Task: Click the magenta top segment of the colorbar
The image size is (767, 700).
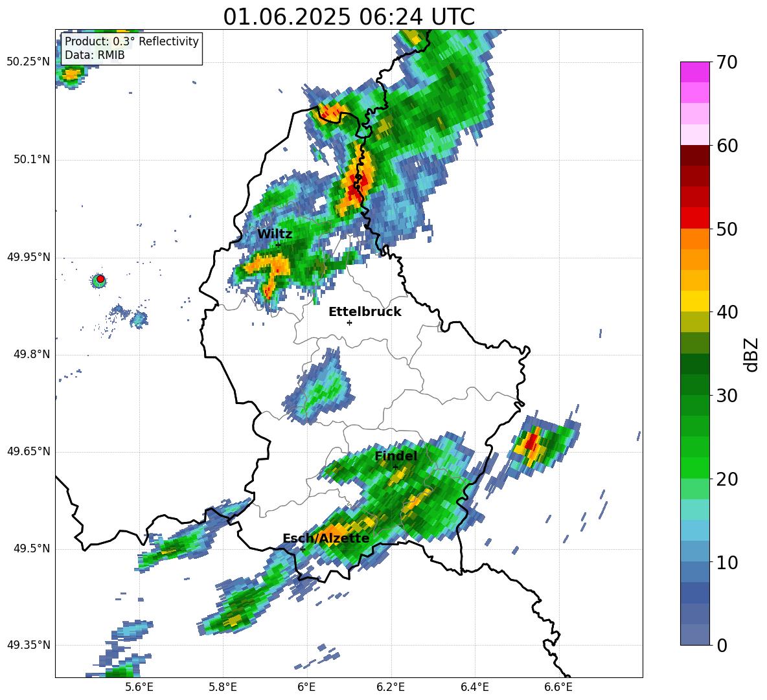Action: 694,72
